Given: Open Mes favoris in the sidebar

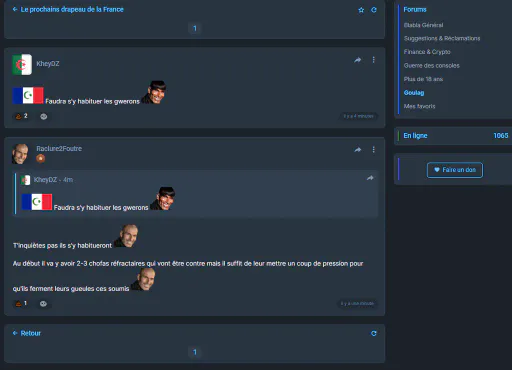Looking at the screenshot, I should [419, 106].
